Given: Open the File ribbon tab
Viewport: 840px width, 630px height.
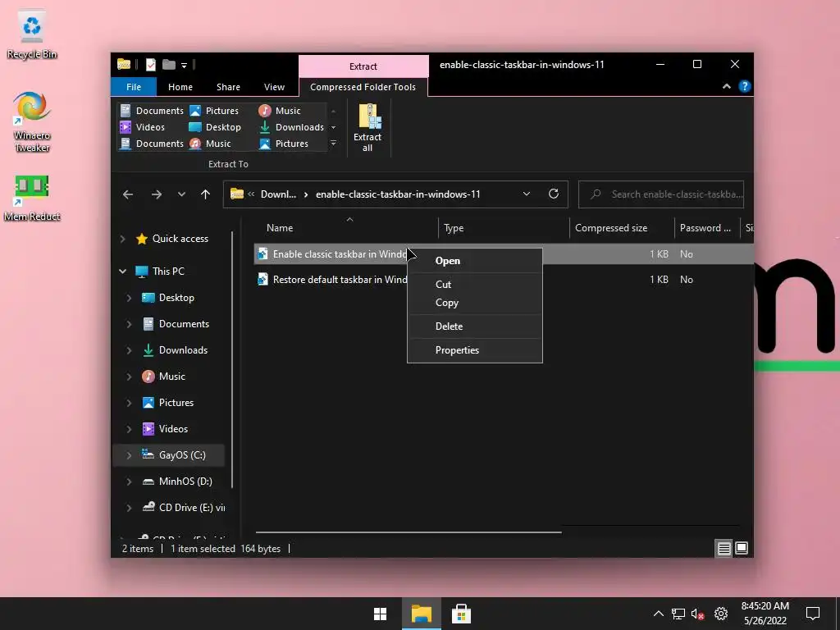Looking at the screenshot, I should click(x=134, y=87).
